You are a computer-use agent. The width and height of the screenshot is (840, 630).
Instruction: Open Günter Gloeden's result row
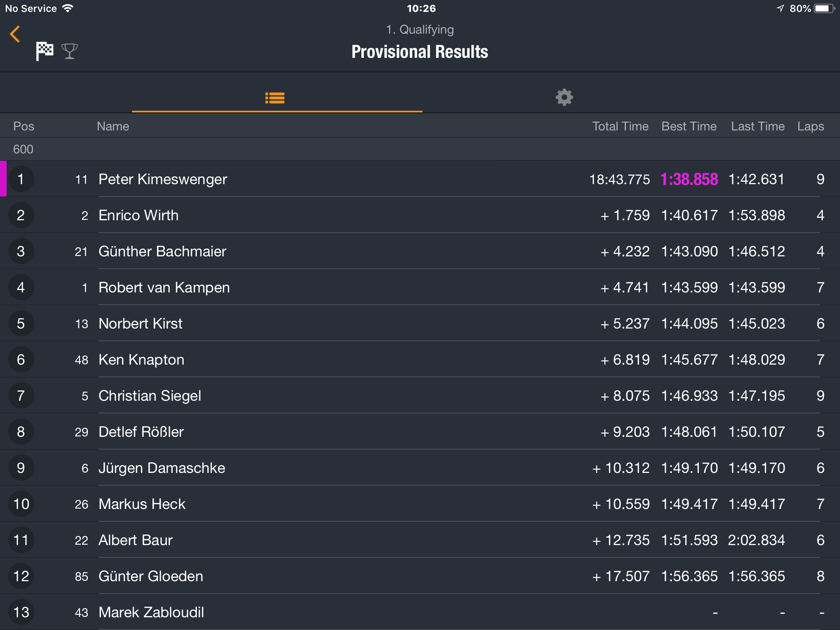[420, 576]
